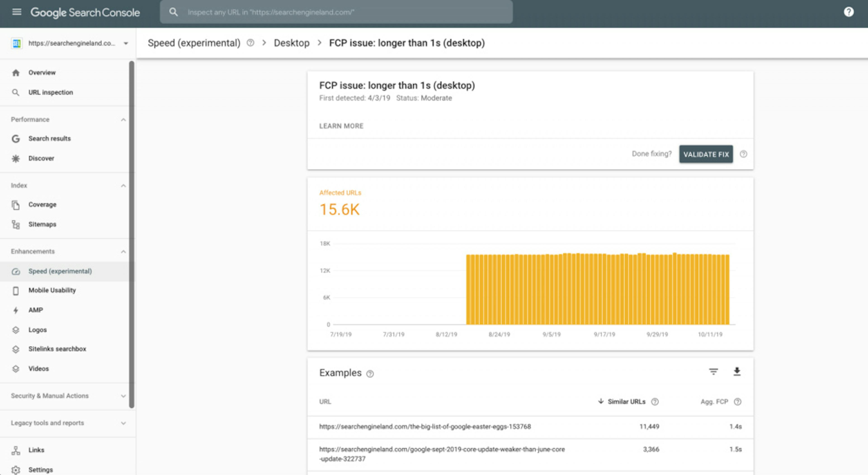Open the Mobile Usability report
The image size is (868, 475).
(x=52, y=290)
